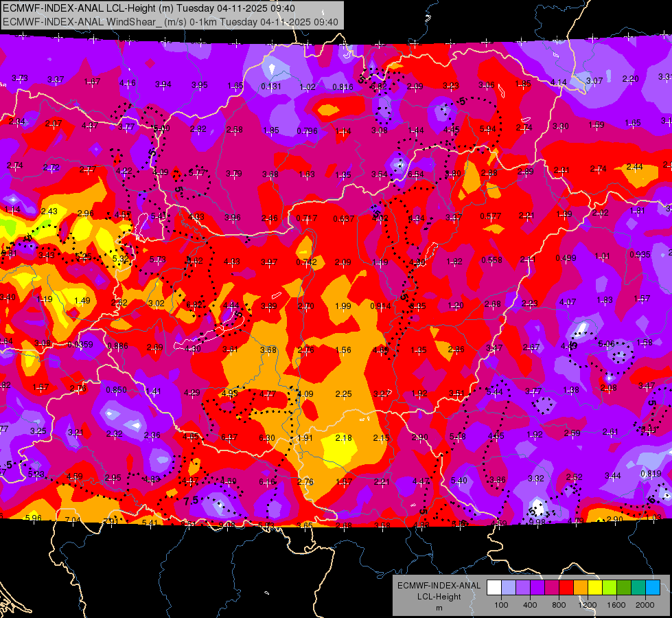Click the wind shear value 0.914
The height and width of the screenshot is (618, 672).
(380, 306)
